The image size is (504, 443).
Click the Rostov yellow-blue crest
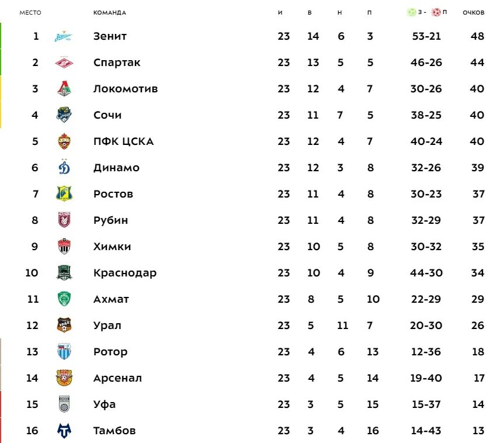64,193
